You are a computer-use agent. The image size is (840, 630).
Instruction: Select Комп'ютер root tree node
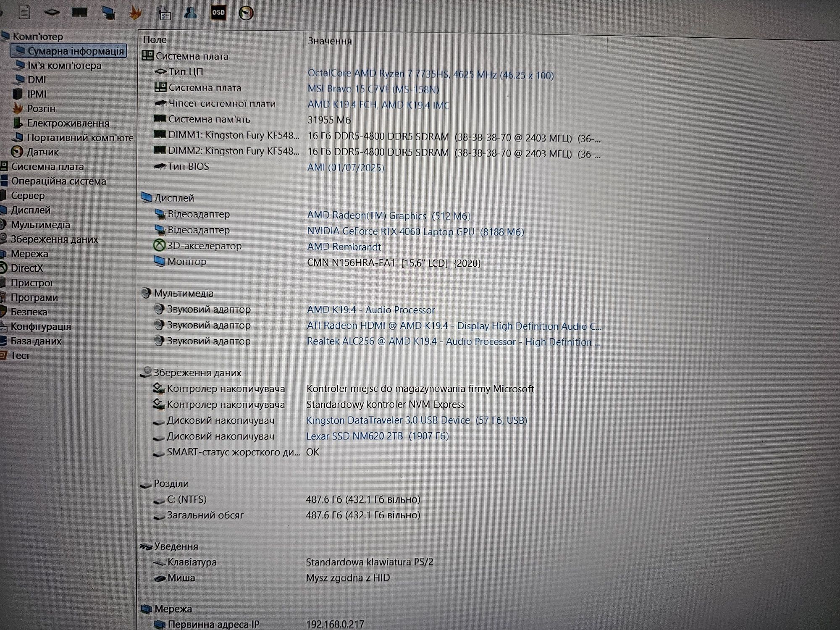pyautogui.click(x=32, y=37)
